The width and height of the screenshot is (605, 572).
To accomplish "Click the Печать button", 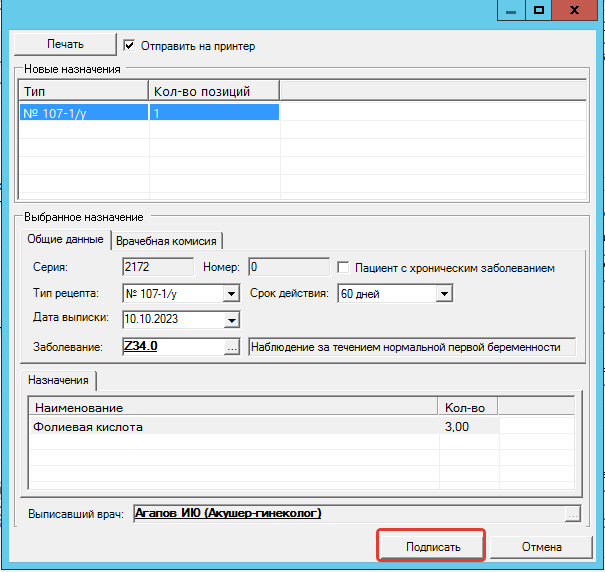I will [x=66, y=45].
